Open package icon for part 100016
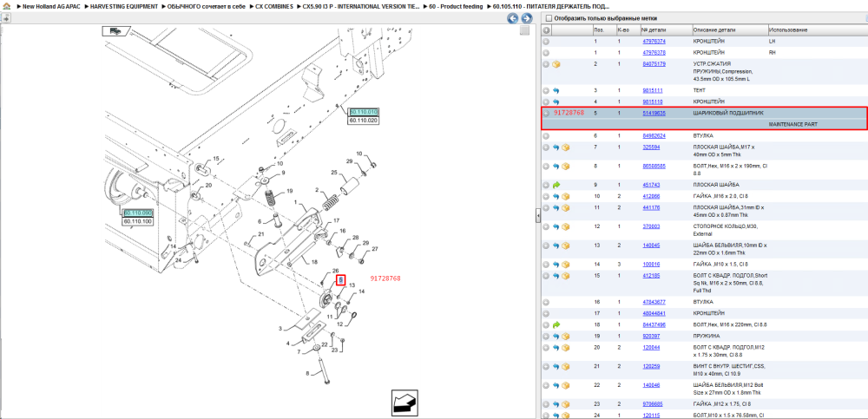 coord(566,265)
